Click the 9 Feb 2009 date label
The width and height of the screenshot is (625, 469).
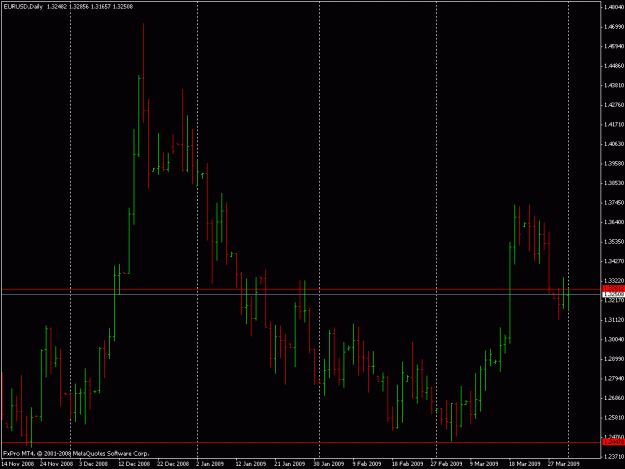367,464
